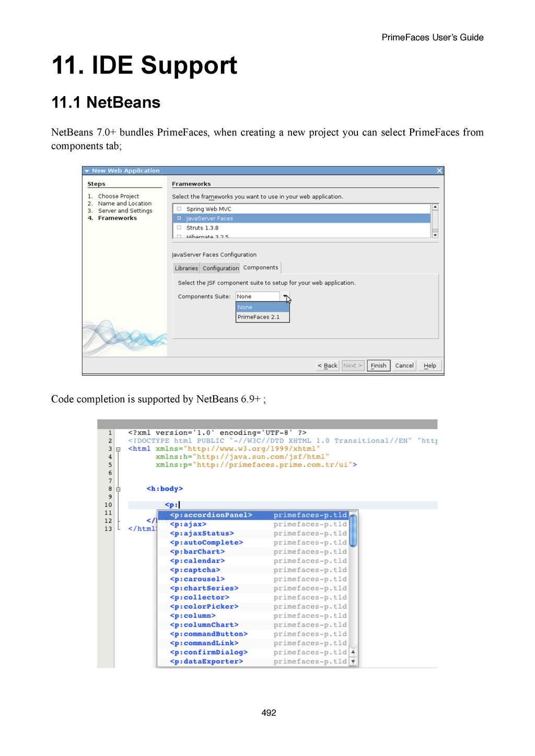Pick p:columnChart completion entry

tap(253, 625)
